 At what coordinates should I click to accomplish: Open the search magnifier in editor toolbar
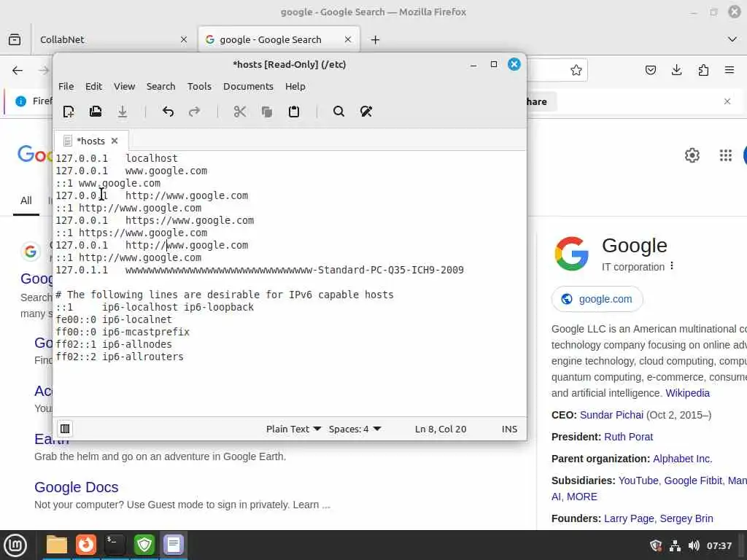tap(338, 112)
